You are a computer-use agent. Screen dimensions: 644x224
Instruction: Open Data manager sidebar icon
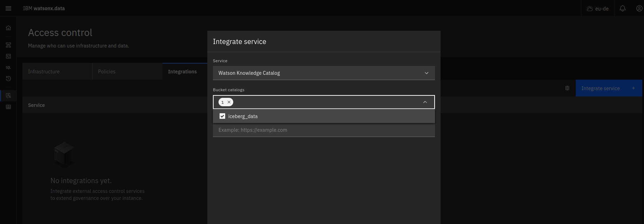click(8, 56)
